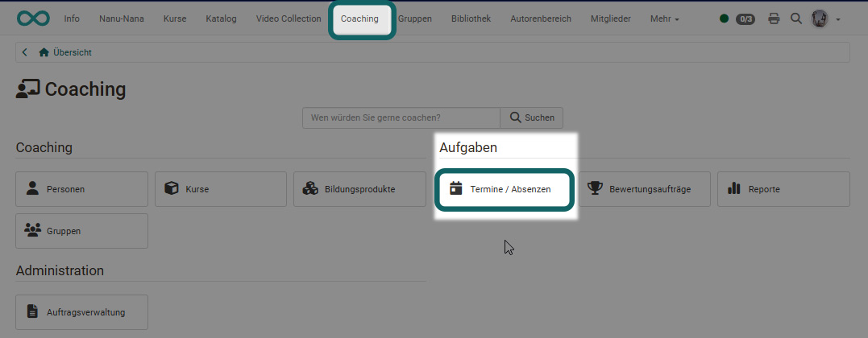Image resolution: width=868 pixels, height=338 pixels.
Task: Open the Info menu item
Action: [72, 19]
